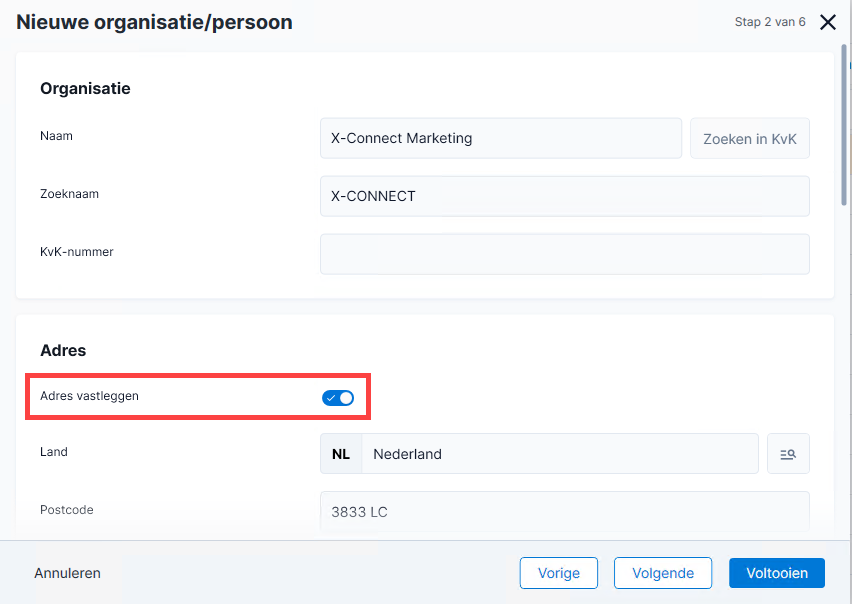Click the Nederland country name field

click(x=560, y=454)
